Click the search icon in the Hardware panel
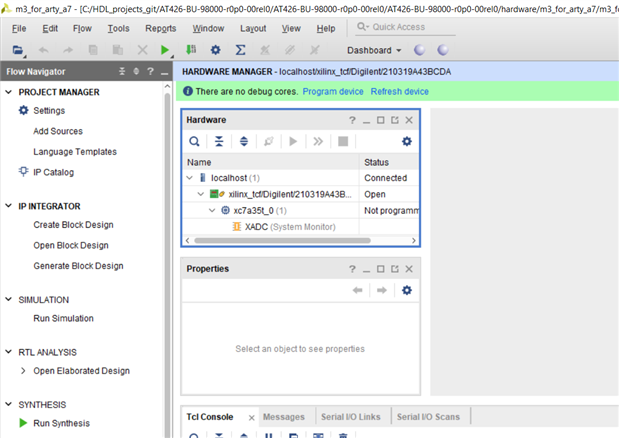Image resolution: width=619 pixels, height=438 pixels. pyautogui.click(x=195, y=142)
